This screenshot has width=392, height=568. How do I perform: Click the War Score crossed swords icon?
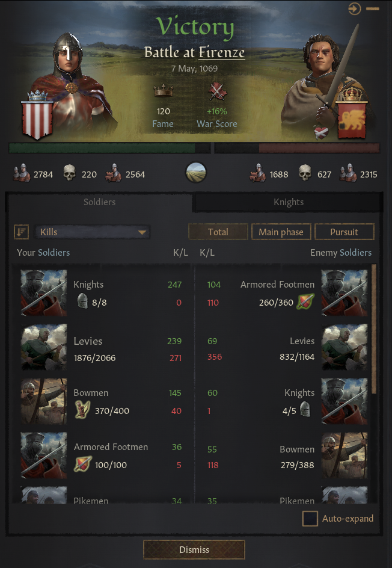click(x=217, y=91)
